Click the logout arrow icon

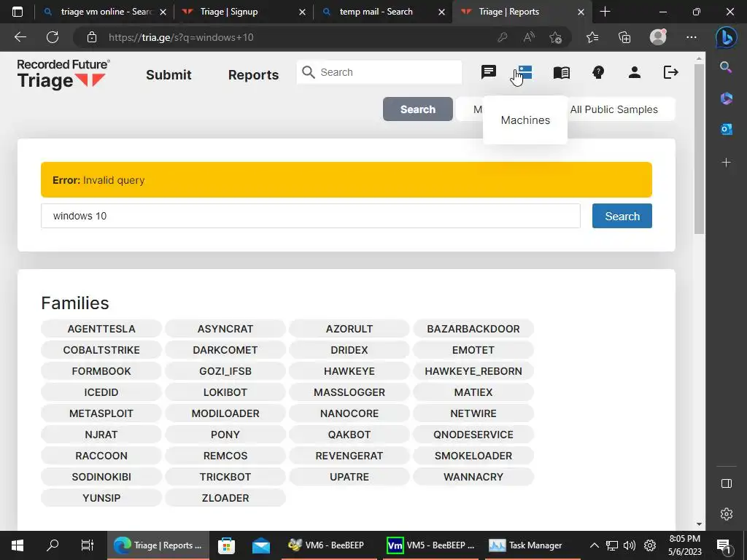(671, 72)
